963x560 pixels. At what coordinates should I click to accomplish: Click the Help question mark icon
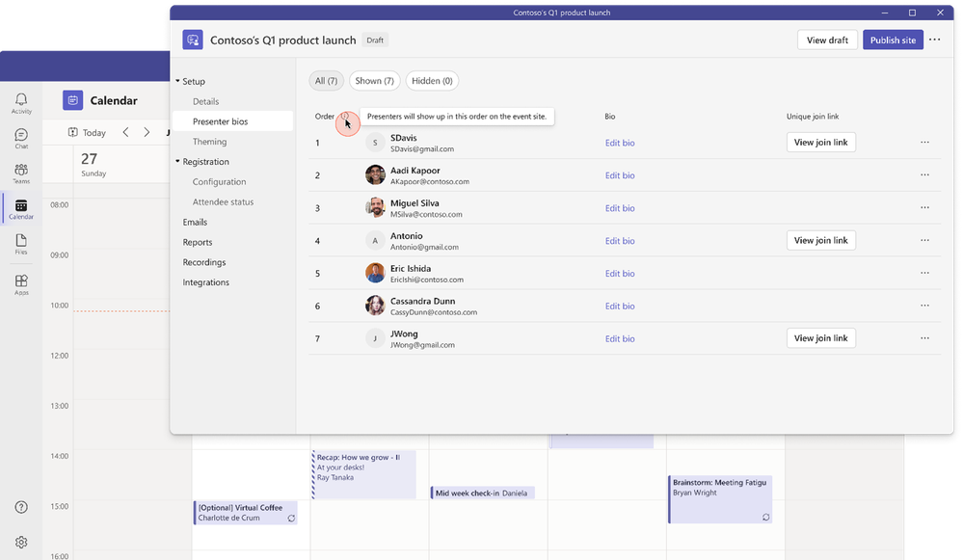click(x=21, y=507)
